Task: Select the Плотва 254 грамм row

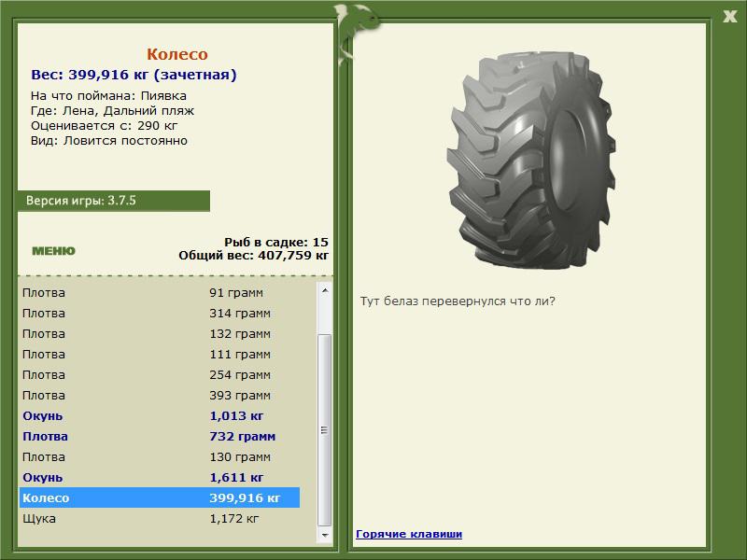Action: click(159, 374)
